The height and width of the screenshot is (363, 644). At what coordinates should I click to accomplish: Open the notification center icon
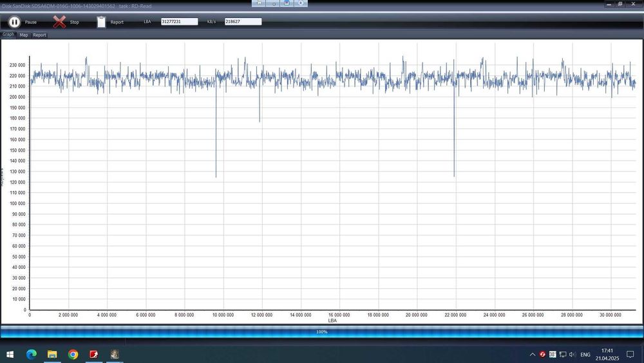pos(630,355)
